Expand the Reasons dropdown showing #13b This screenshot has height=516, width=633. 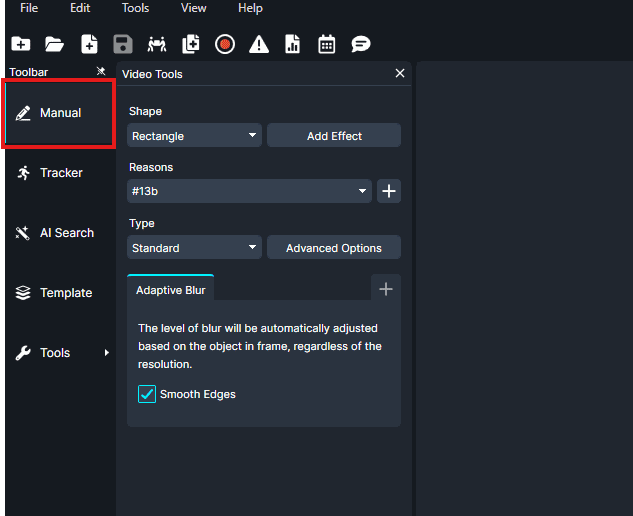pyautogui.click(x=250, y=191)
